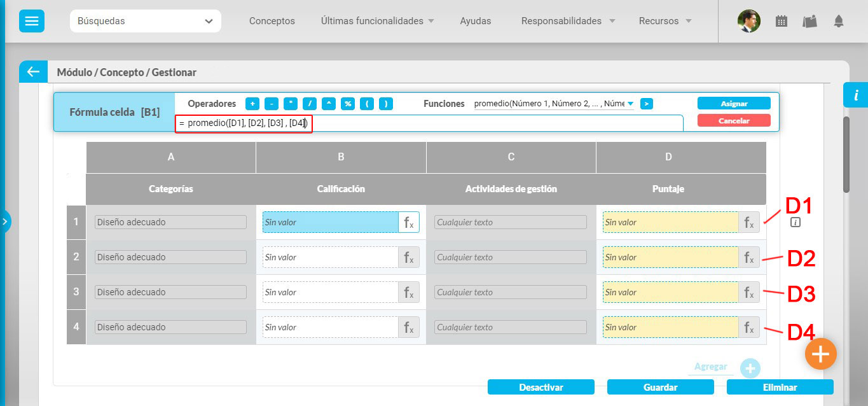Click the Asignar button

pos(733,103)
